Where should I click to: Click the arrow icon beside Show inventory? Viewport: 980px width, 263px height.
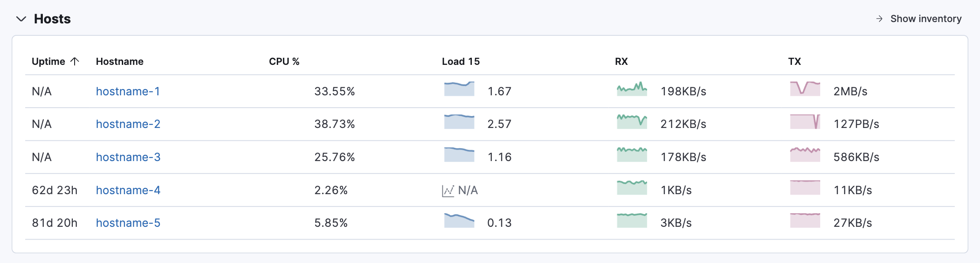879,19
